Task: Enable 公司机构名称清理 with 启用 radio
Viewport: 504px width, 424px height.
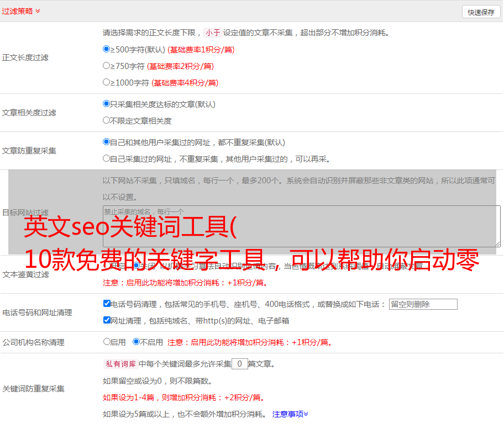Action: coord(107,342)
